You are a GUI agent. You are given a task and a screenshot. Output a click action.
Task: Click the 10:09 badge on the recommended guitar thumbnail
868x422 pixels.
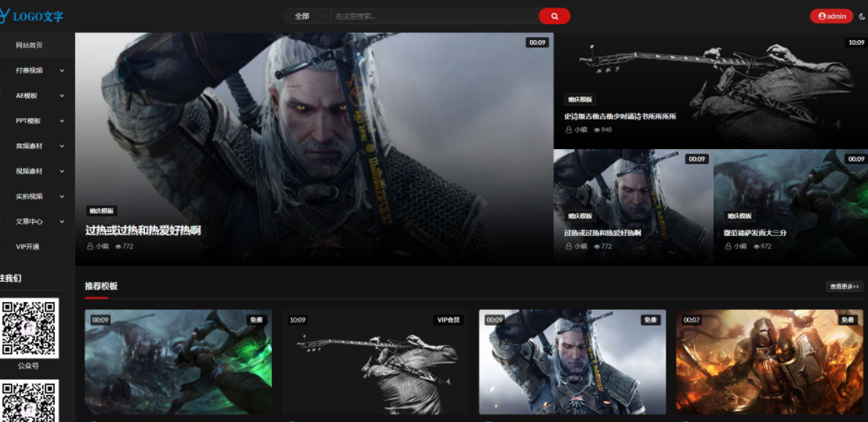(x=298, y=320)
